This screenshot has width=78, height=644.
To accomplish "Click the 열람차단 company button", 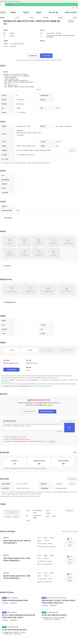I will (16, 517).
